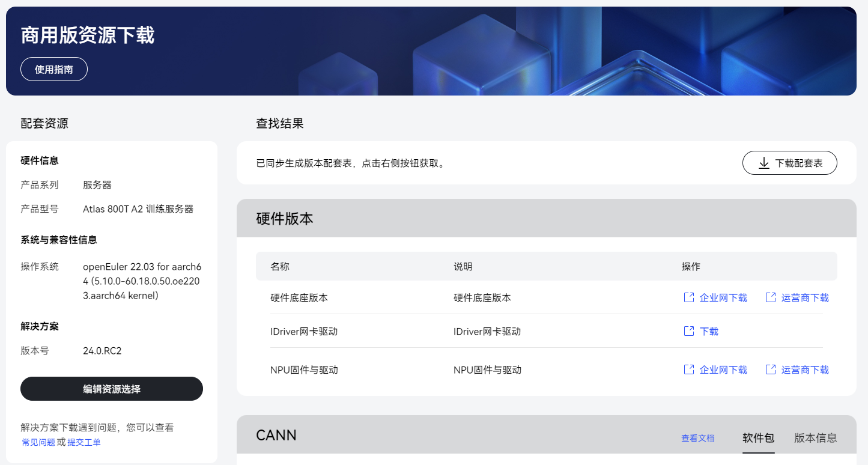The image size is (868, 465).
Task: Click NPU固件与驱动 in the 名称 column
Action: 304,369
